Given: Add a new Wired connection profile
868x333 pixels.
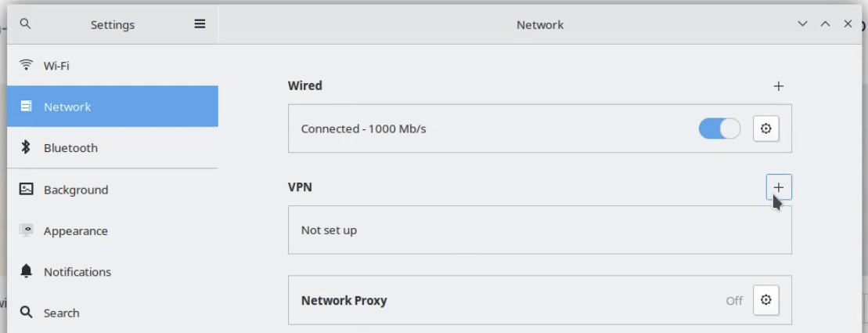Looking at the screenshot, I should [x=778, y=86].
